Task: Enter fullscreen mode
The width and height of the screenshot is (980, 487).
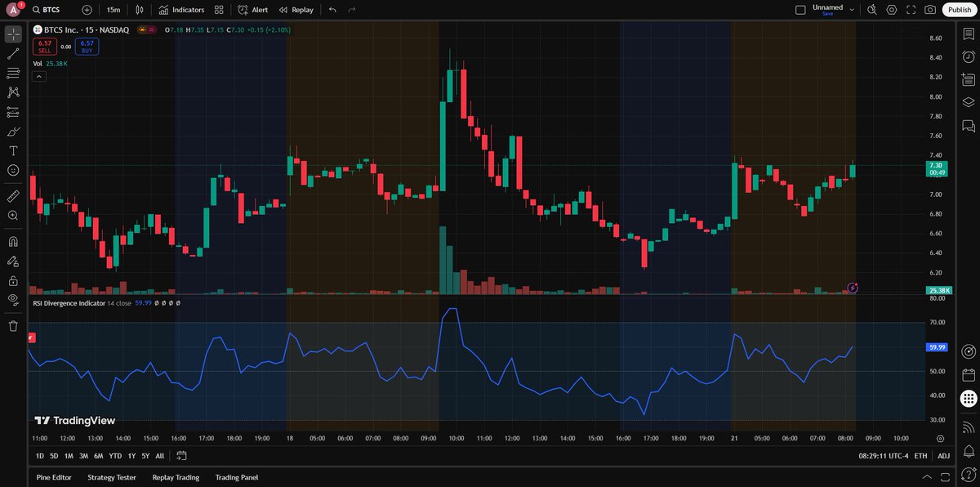Action: 911,10
